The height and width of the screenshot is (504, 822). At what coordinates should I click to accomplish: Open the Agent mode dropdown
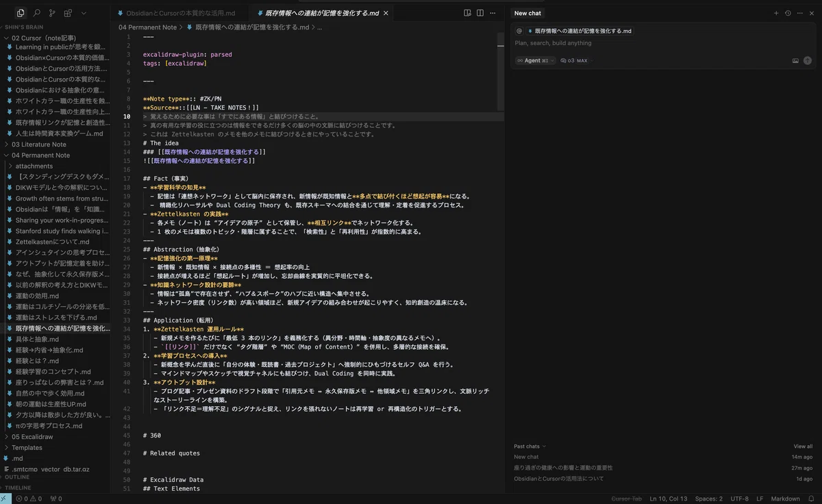coord(535,60)
